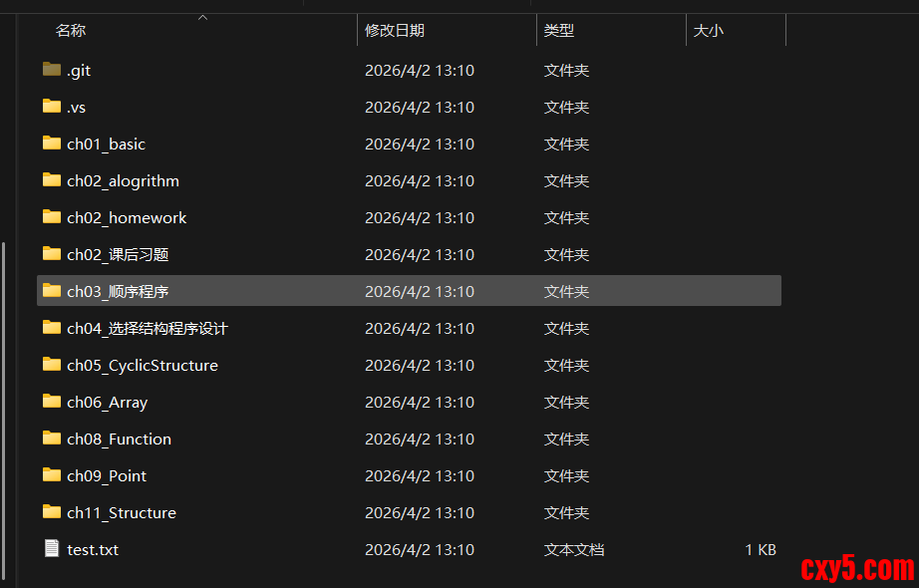The height and width of the screenshot is (588, 919).
Task: Select the ch09_Point folder name
Action: click(x=107, y=475)
